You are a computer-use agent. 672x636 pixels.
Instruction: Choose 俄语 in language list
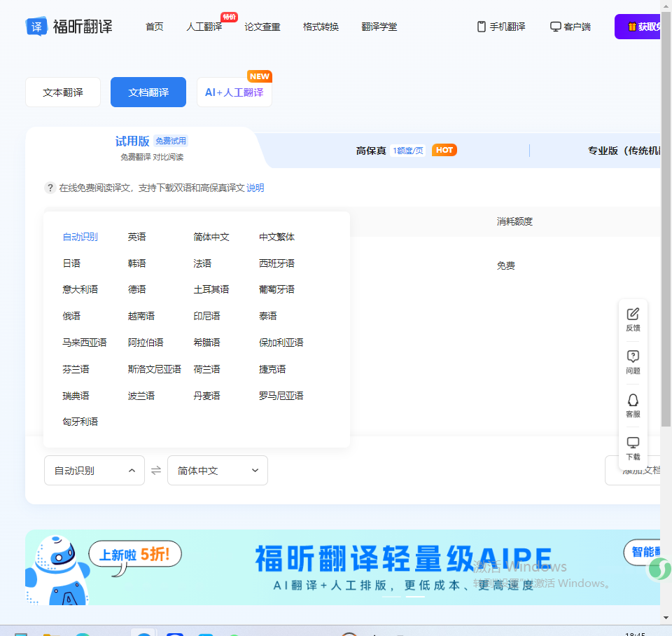click(x=71, y=316)
